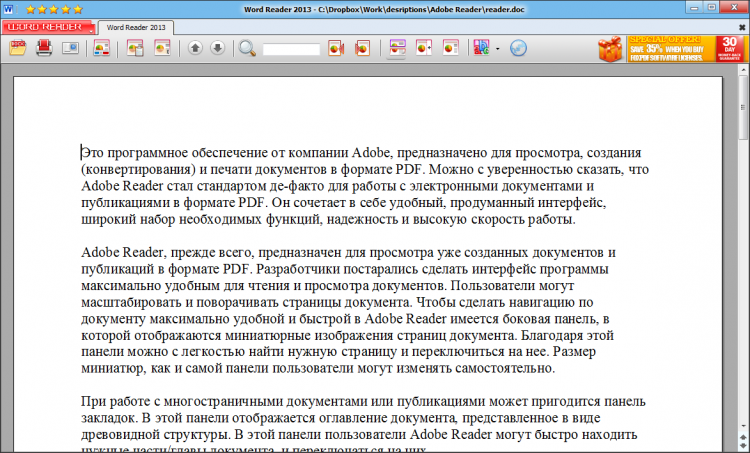Open the red WORD READER menu button
The image size is (750, 453).
48,27
